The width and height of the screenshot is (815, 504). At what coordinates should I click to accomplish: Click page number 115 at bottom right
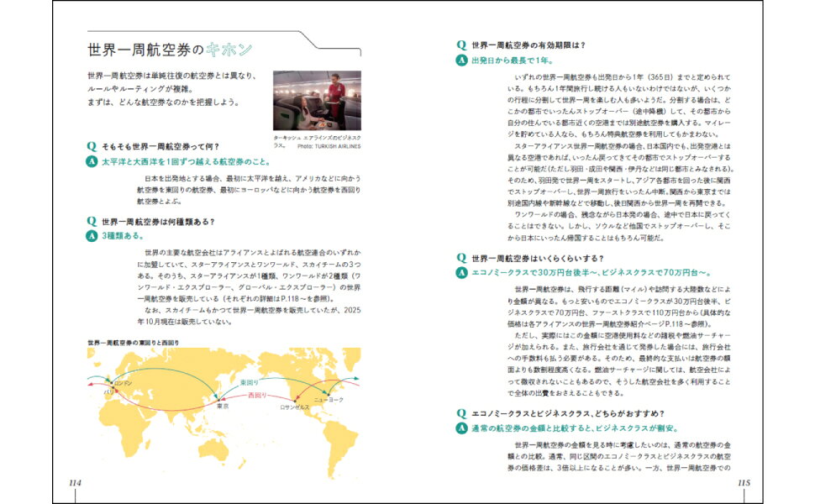click(x=743, y=482)
